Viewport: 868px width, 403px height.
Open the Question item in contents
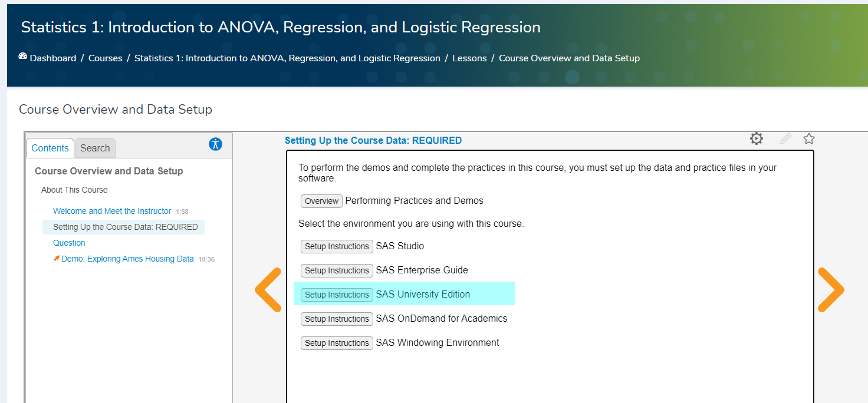pos(69,243)
